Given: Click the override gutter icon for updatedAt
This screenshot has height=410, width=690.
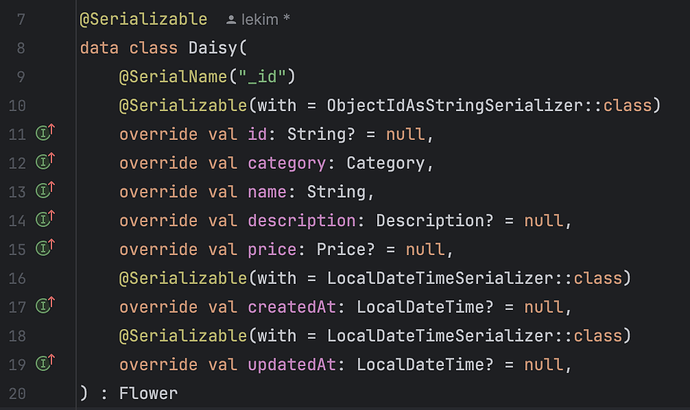Looking at the screenshot, I should 45,363.
